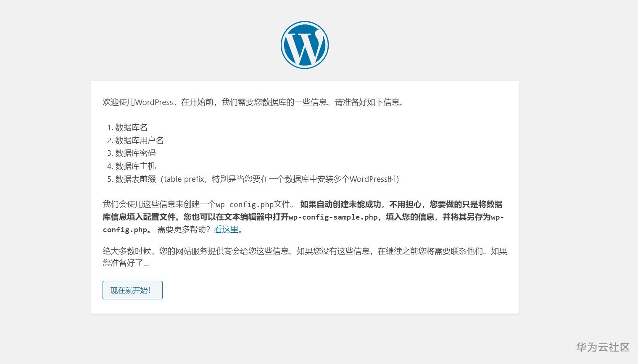
Task: Click the paragraph starting with 绝大多数时候
Action: [x=305, y=257]
